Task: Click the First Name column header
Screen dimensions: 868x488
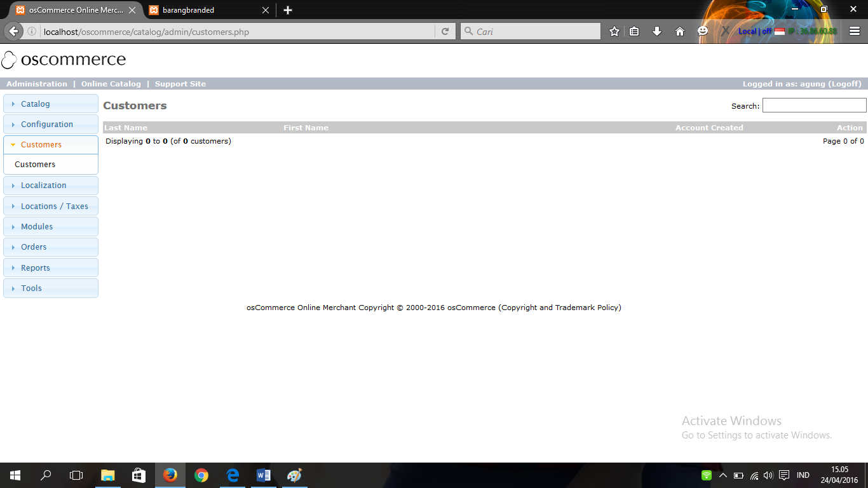Action: [306, 128]
